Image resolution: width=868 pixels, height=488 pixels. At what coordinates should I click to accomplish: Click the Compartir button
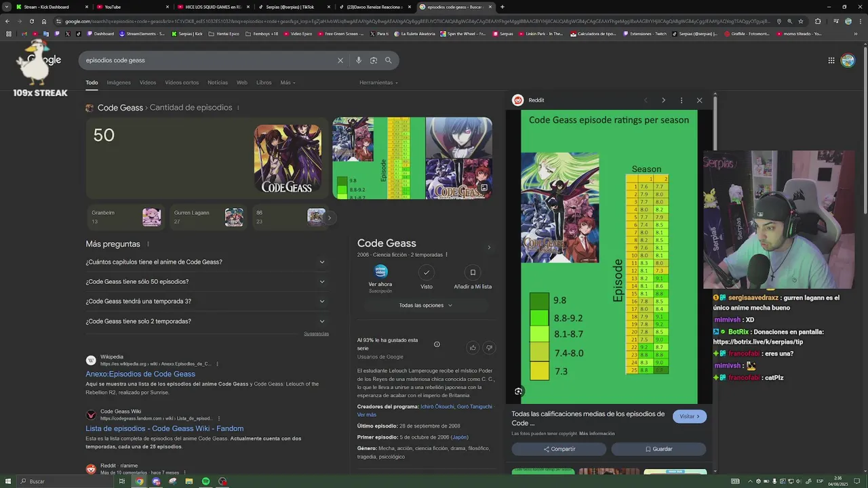tap(559, 449)
